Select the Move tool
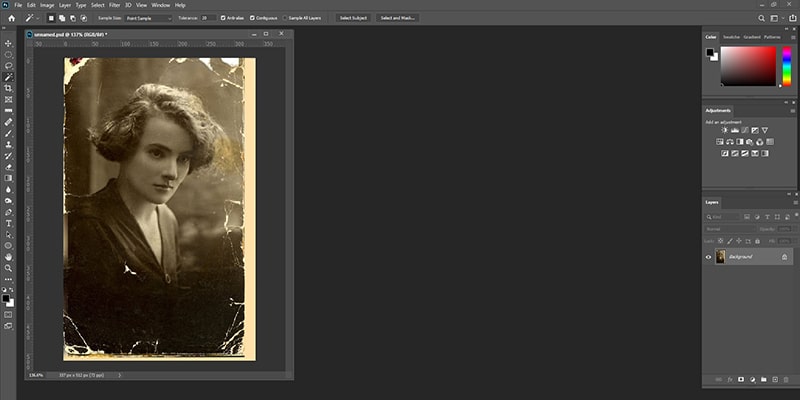The image size is (800, 400). pos(8,43)
